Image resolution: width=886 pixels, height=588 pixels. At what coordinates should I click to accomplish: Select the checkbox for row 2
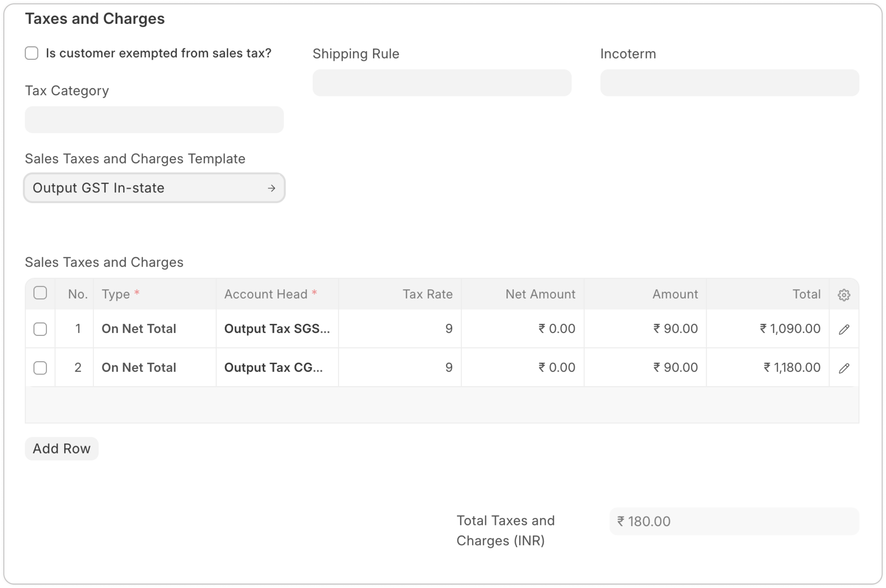pyautogui.click(x=40, y=368)
